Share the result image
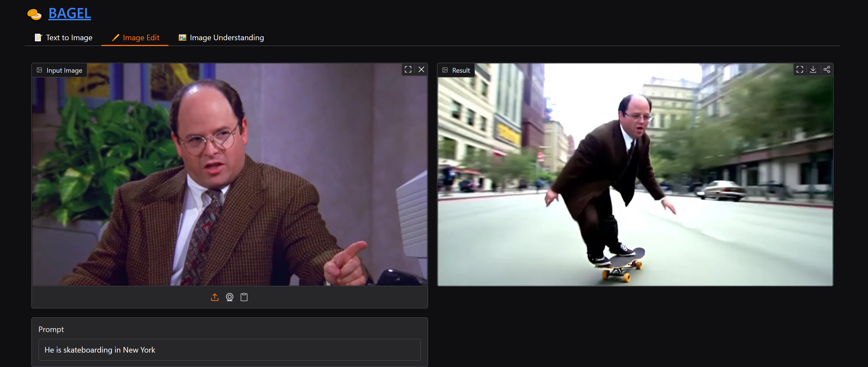 [x=826, y=69]
